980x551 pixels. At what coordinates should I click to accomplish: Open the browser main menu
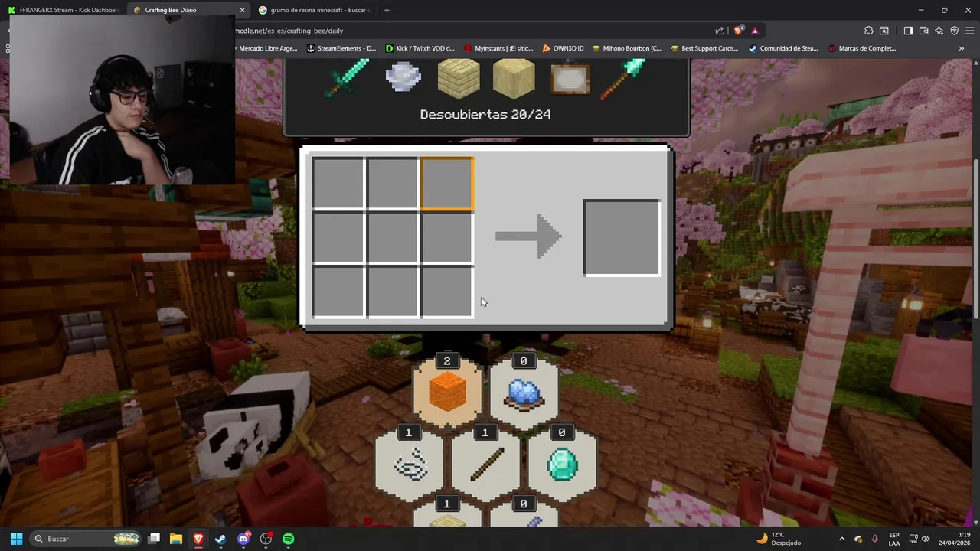[x=969, y=31]
